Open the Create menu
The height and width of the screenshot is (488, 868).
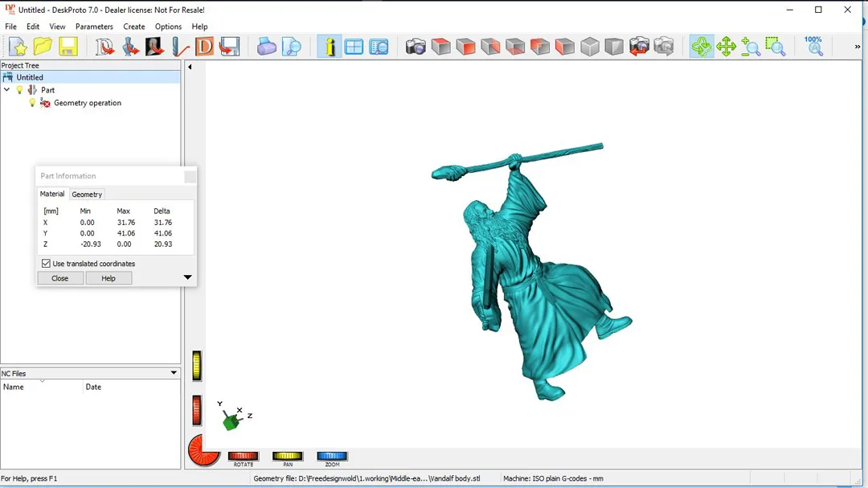point(134,27)
